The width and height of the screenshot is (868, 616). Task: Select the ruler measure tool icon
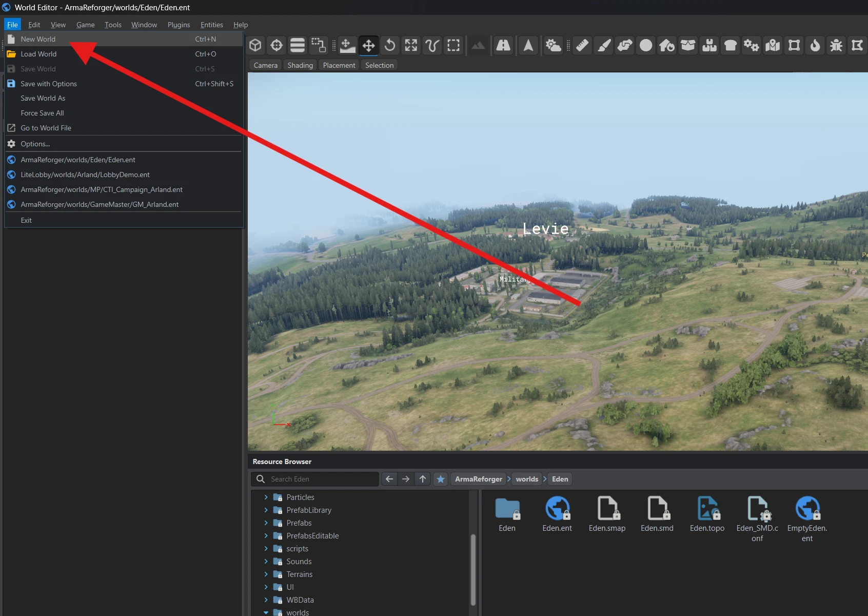(582, 46)
